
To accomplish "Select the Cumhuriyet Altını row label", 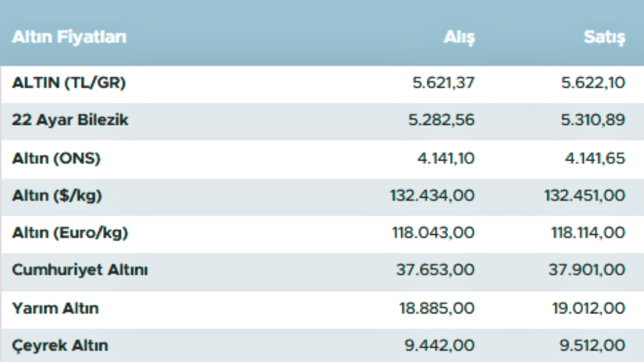I will pyautogui.click(x=80, y=270).
